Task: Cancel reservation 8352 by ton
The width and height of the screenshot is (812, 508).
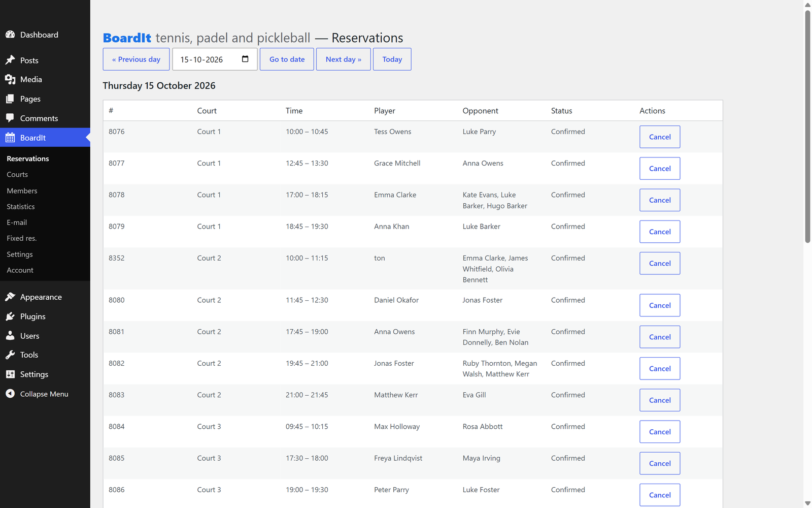Action: coord(660,263)
